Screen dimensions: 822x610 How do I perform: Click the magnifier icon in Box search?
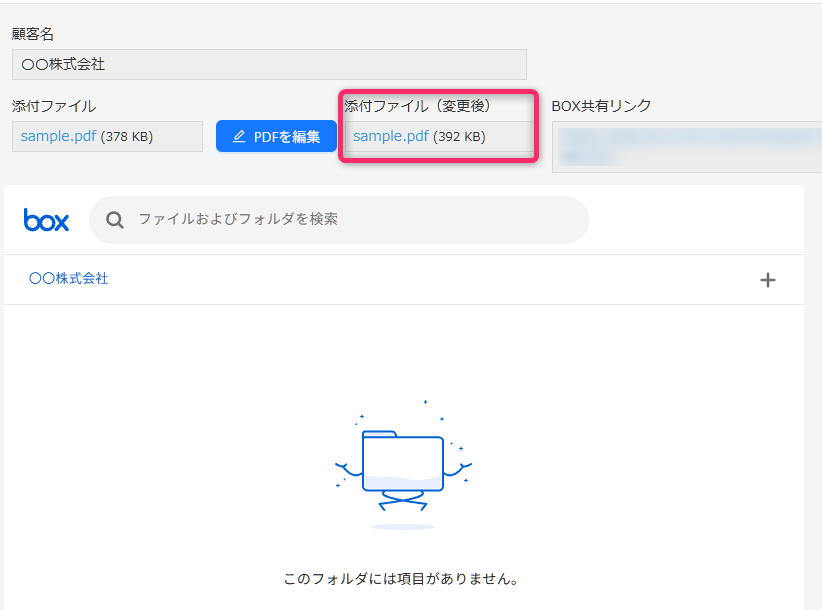pyautogui.click(x=115, y=220)
